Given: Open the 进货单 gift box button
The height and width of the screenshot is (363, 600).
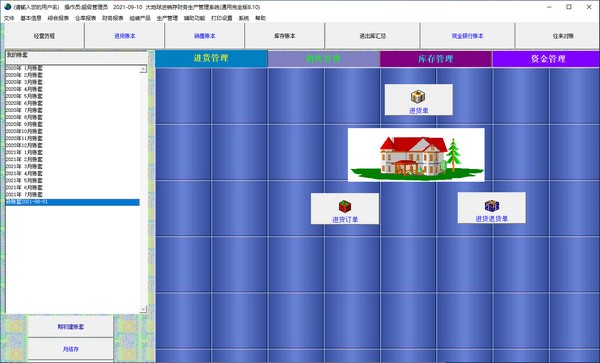Looking at the screenshot, I should pyautogui.click(x=419, y=99).
